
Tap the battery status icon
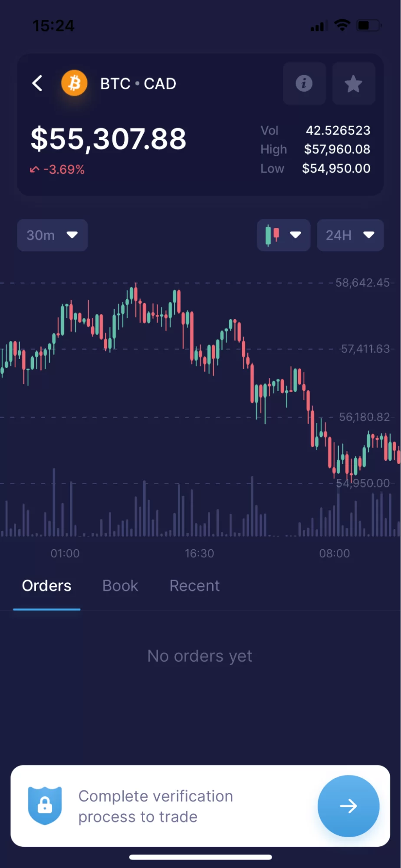[x=368, y=26]
